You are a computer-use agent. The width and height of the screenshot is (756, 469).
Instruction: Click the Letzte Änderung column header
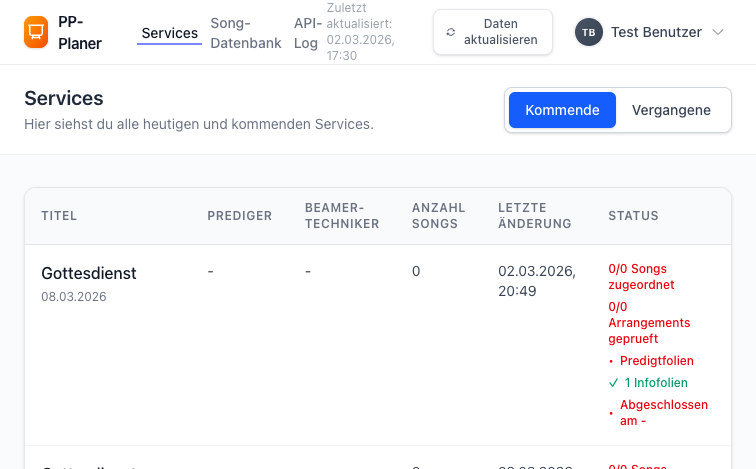point(534,216)
